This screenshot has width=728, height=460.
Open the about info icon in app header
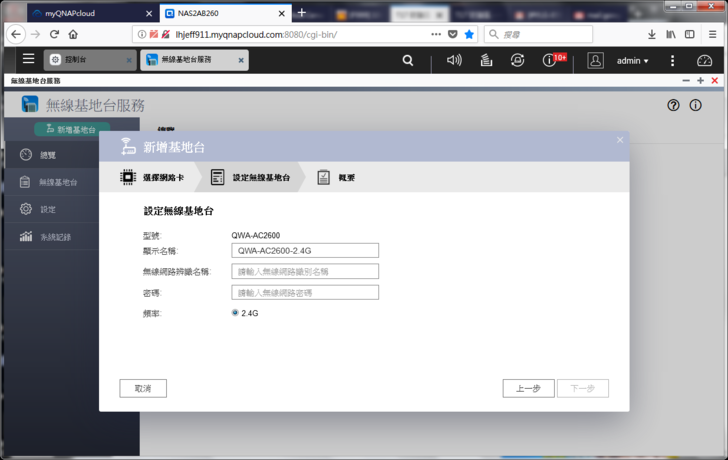pos(696,105)
